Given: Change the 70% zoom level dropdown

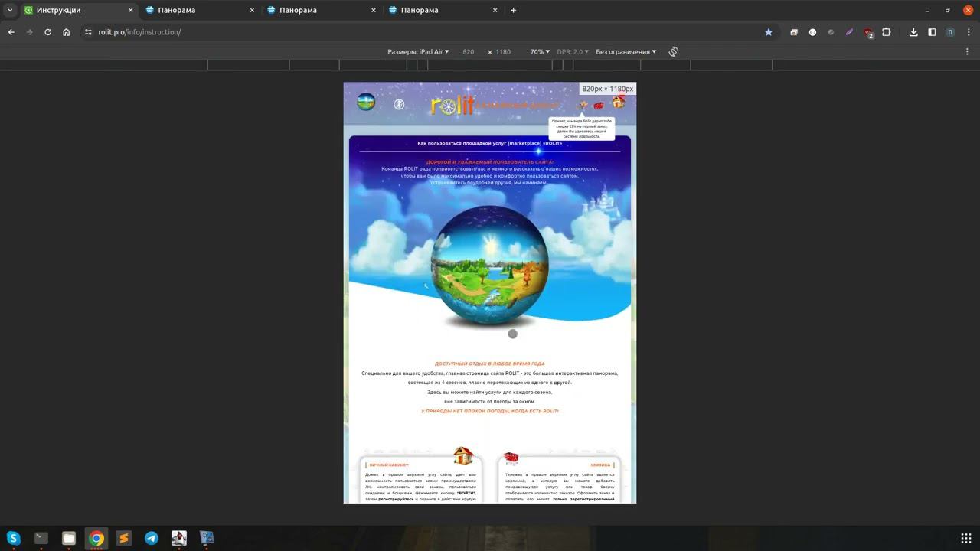Looking at the screenshot, I should coord(540,52).
